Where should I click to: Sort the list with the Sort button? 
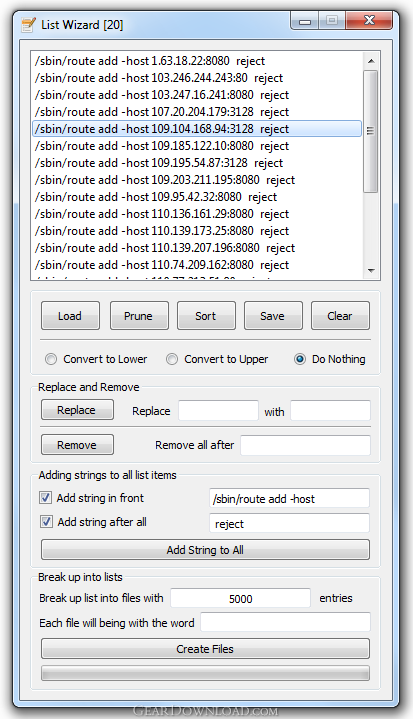[x=206, y=315]
